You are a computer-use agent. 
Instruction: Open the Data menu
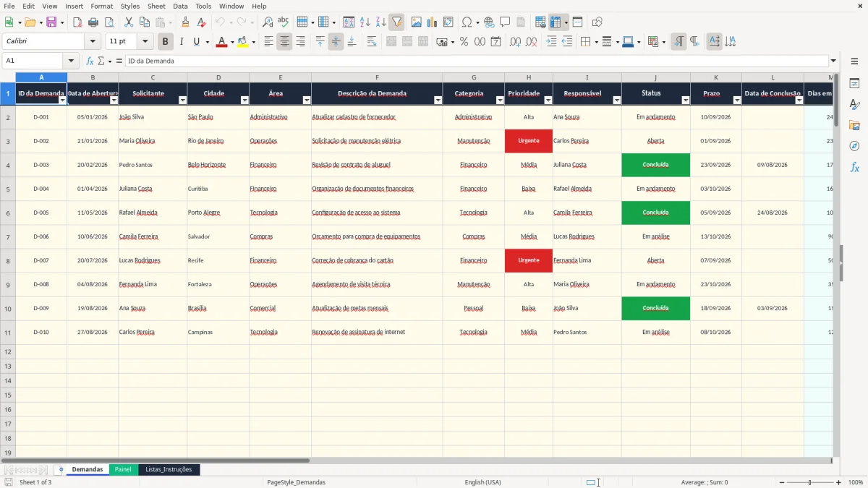point(180,6)
